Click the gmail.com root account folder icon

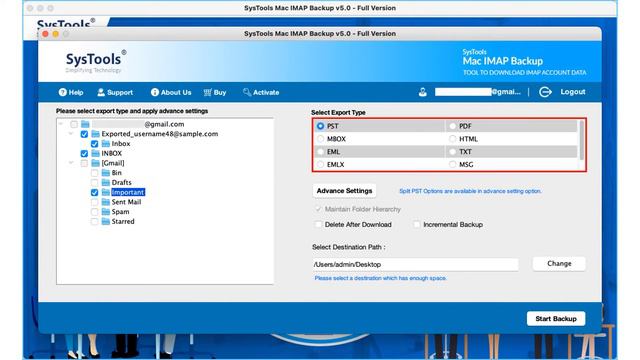(x=85, y=124)
